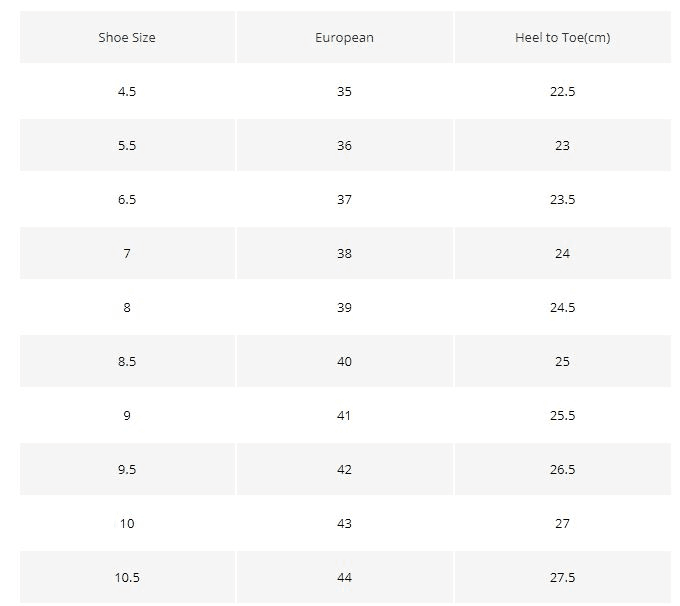Click the 26.5 cm heel to toe cell
Viewport: 680px width, 606px height.
click(562, 470)
